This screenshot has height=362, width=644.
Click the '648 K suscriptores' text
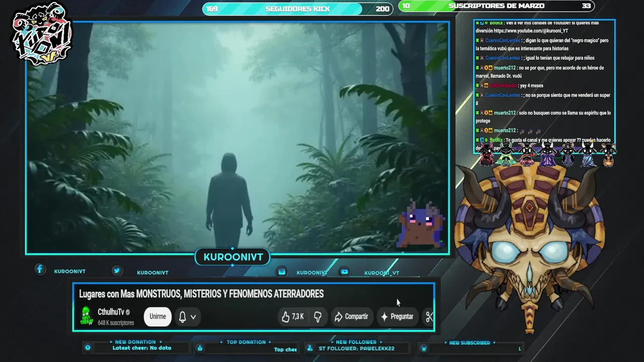click(x=116, y=323)
